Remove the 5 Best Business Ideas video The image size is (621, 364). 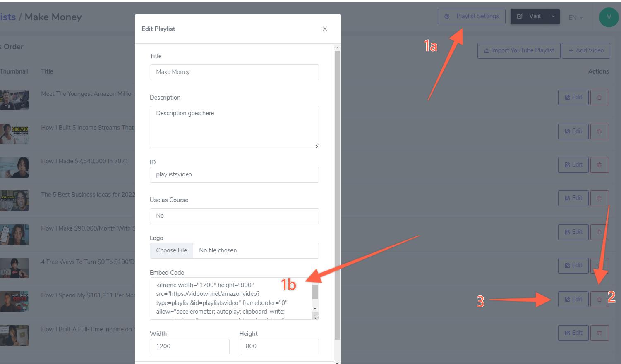click(599, 198)
